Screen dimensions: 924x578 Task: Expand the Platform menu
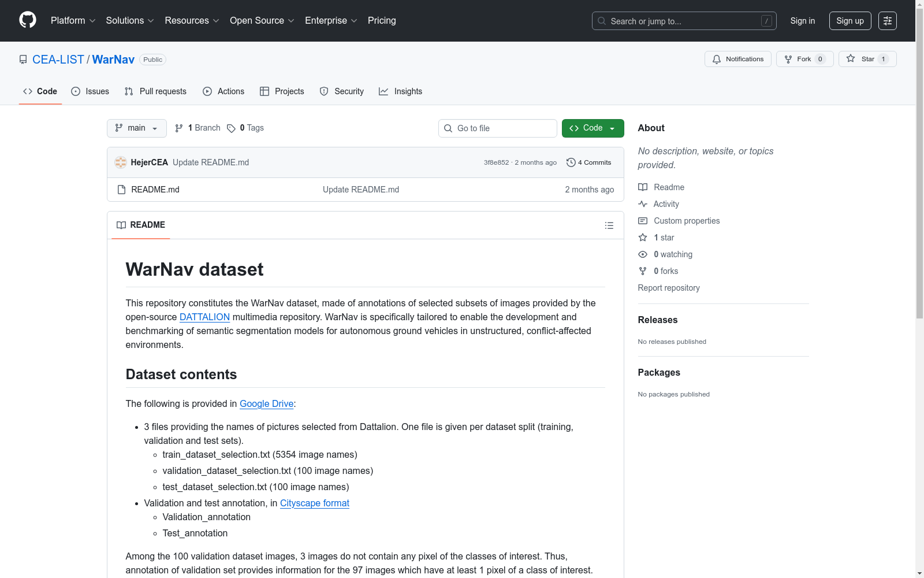click(x=73, y=21)
